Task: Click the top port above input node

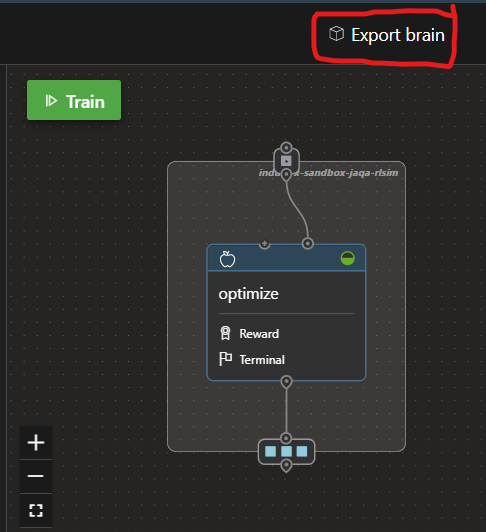Action: pos(286,148)
